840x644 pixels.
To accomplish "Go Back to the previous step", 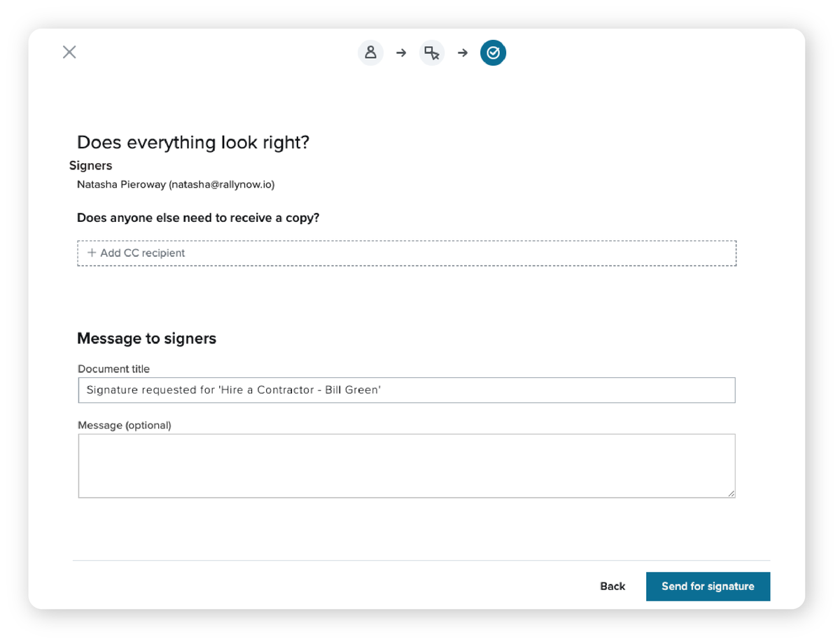I will [612, 587].
